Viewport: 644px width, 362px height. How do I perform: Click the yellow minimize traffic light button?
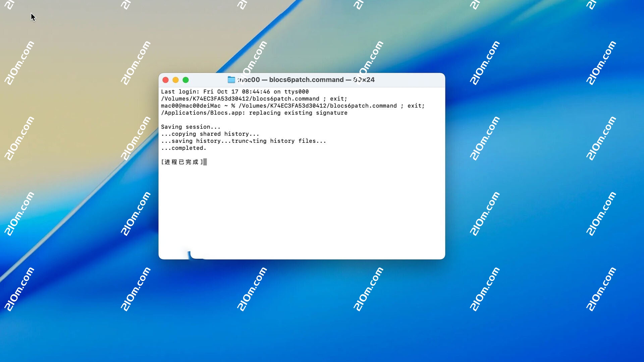(x=176, y=80)
